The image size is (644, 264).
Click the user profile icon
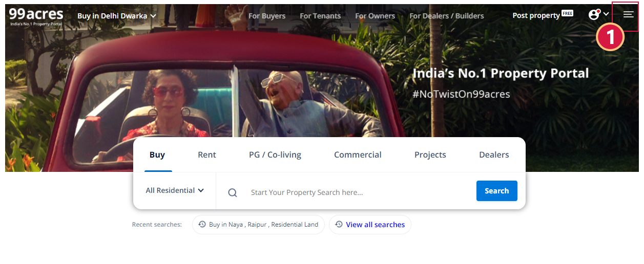[x=594, y=15]
